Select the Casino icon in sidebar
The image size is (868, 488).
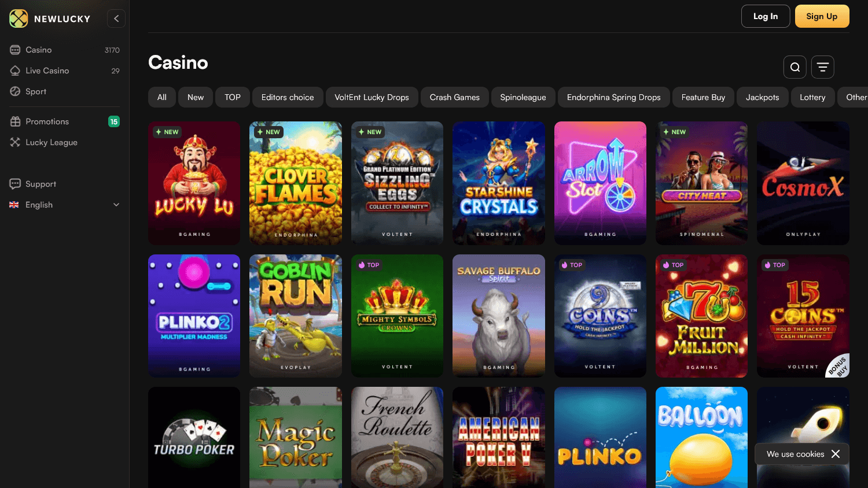14,50
